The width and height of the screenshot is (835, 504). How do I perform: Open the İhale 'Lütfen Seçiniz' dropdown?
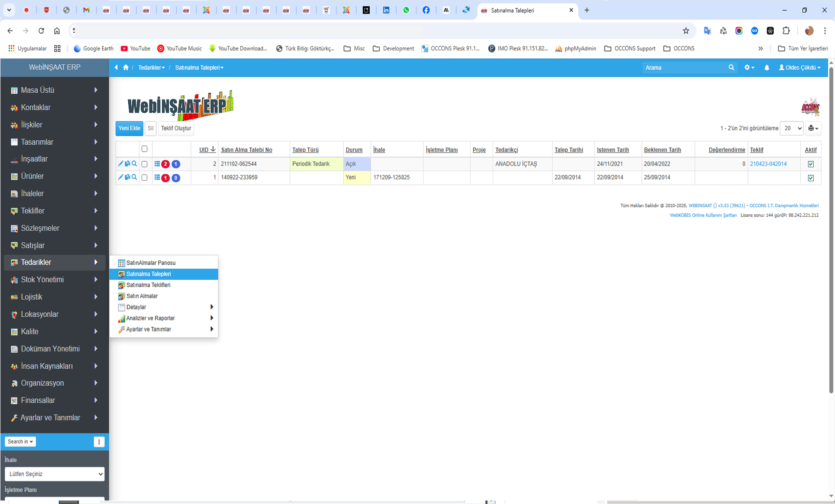coord(55,474)
